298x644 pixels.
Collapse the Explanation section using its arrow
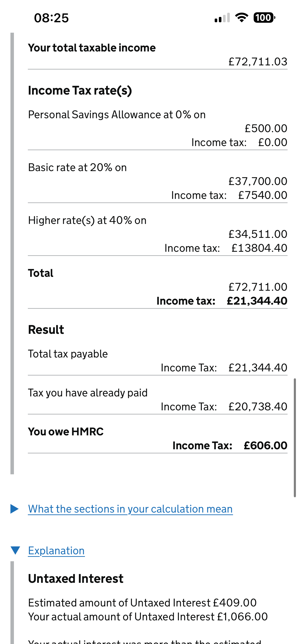(15, 550)
